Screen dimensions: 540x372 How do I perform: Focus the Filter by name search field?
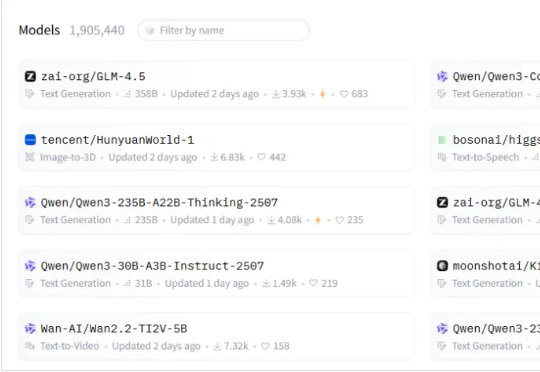[224, 30]
